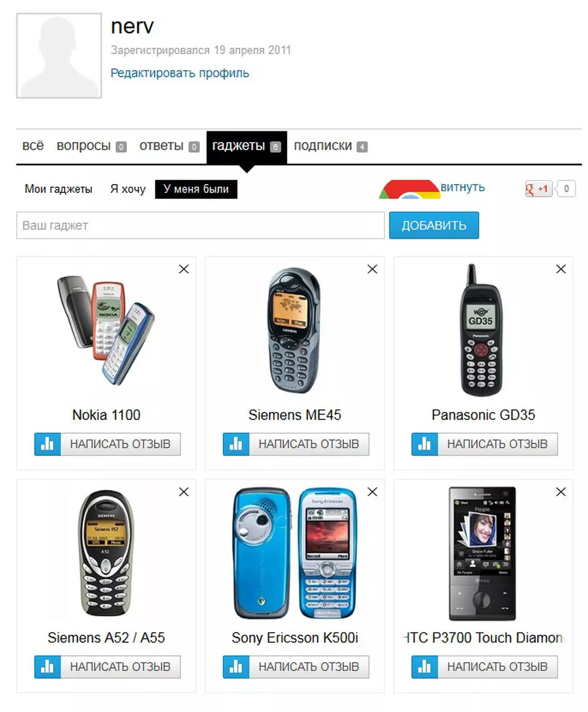Write a review for Siemens ME45
This screenshot has height=712, width=588.
(x=296, y=444)
